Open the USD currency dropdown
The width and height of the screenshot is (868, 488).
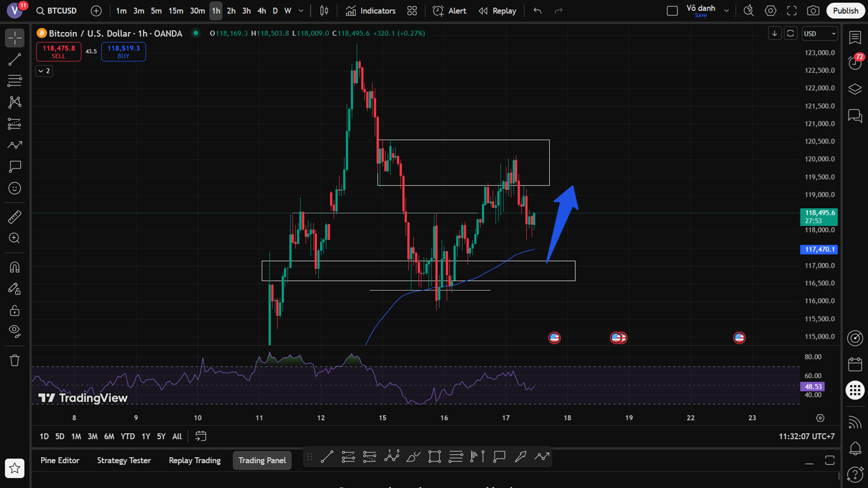coord(820,34)
